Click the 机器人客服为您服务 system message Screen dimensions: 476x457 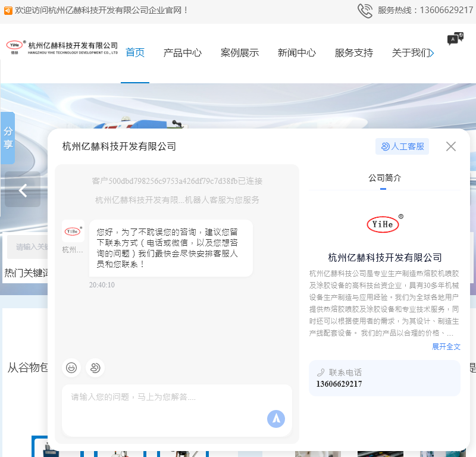[x=177, y=200]
